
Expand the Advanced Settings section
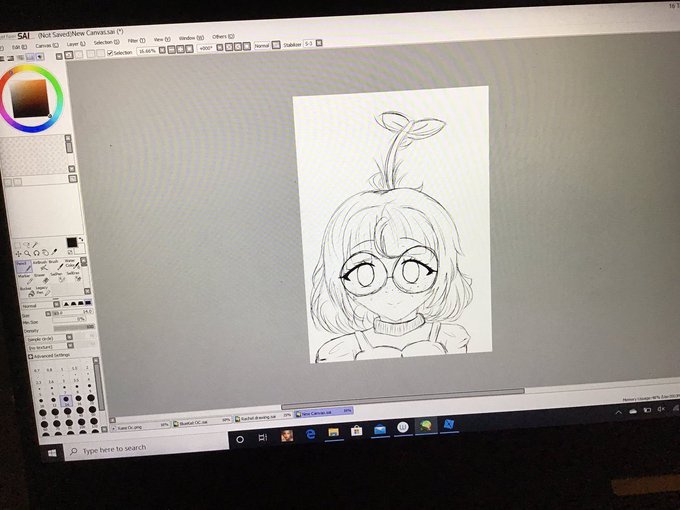click(x=30, y=356)
